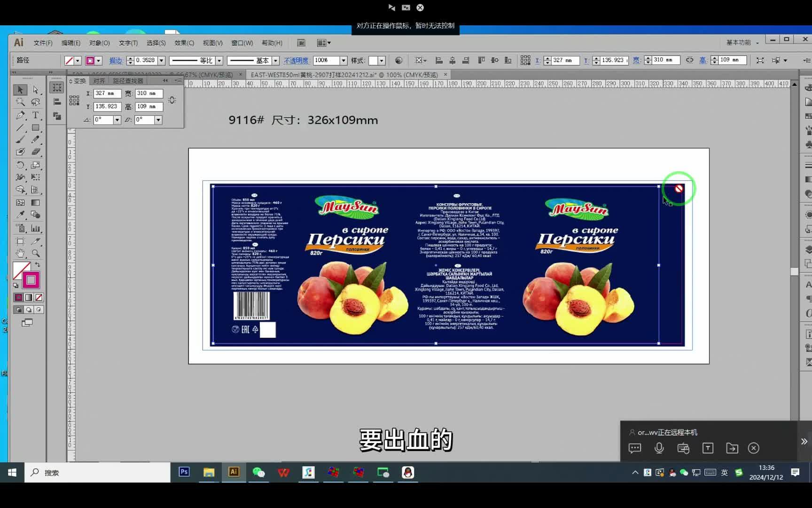Screen dimensions: 812x508
Task: Toggle microphone in remote control panel
Action: tap(659, 448)
